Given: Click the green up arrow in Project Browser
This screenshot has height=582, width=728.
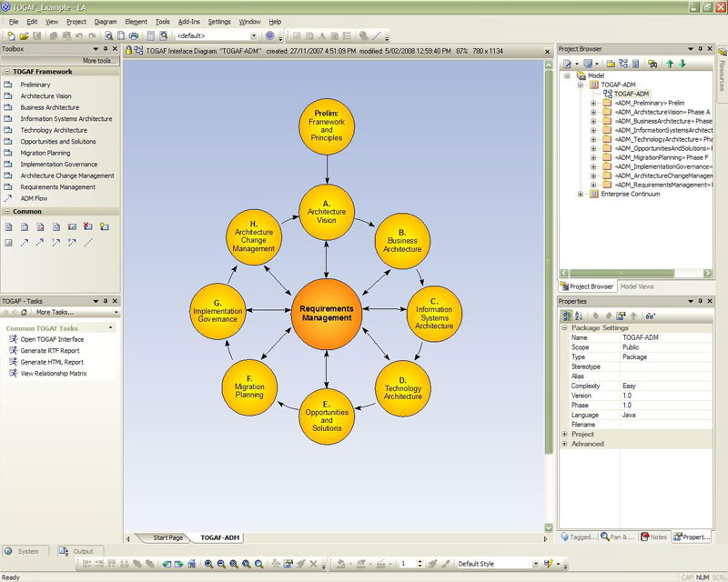Looking at the screenshot, I should point(669,64).
